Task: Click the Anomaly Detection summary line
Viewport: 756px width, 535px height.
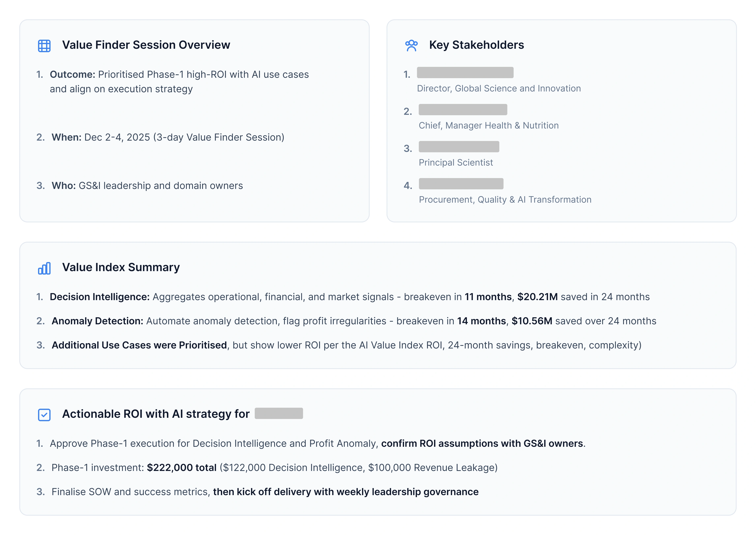Action: pyautogui.click(x=354, y=321)
